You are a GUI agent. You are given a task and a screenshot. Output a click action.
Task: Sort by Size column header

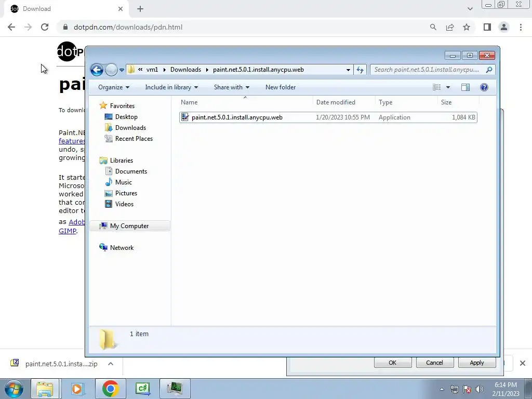point(458,102)
